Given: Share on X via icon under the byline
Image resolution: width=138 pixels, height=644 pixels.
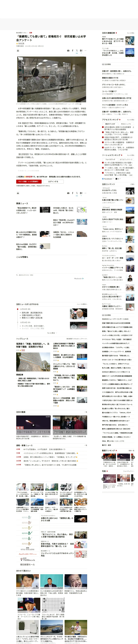Looking at the screenshot, I should tap(77, 50).
